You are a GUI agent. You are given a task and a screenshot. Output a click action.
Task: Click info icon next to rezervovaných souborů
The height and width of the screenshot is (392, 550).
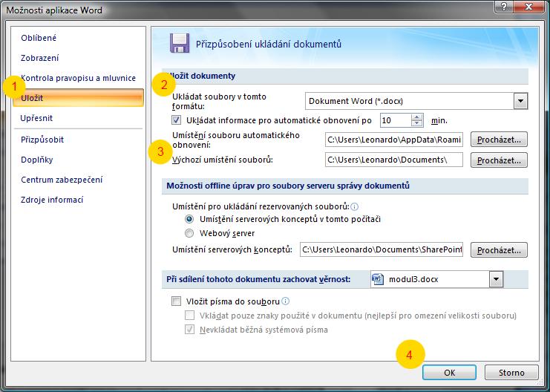[354, 206]
